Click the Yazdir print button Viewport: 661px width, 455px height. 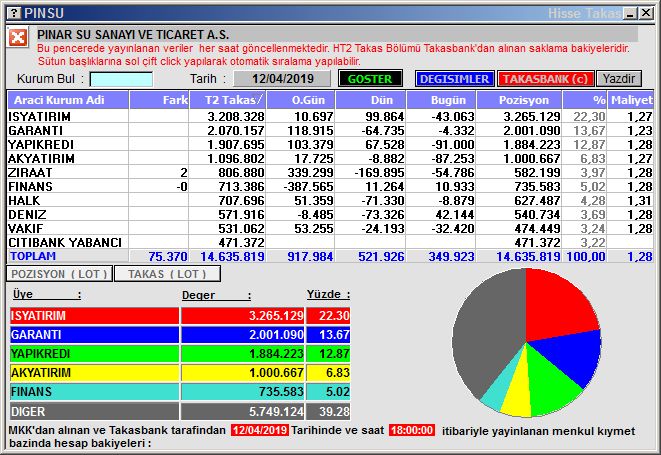tap(619, 79)
